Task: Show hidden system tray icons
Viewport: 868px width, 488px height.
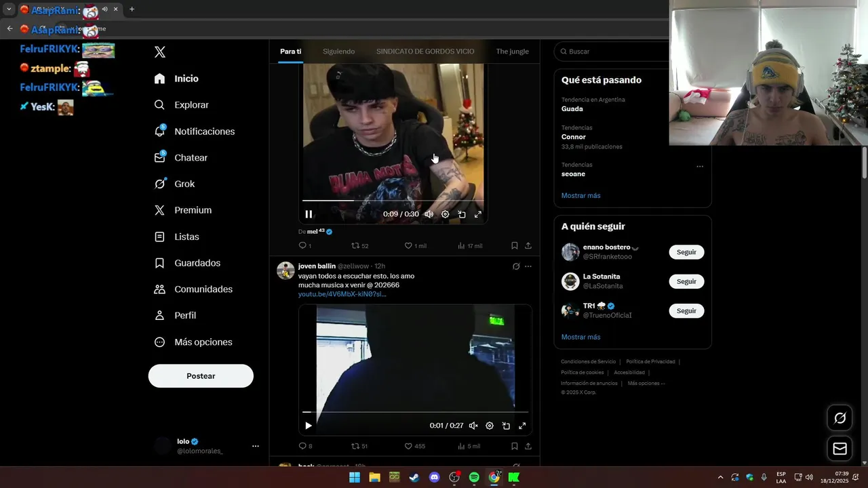Action: tap(720, 477)
